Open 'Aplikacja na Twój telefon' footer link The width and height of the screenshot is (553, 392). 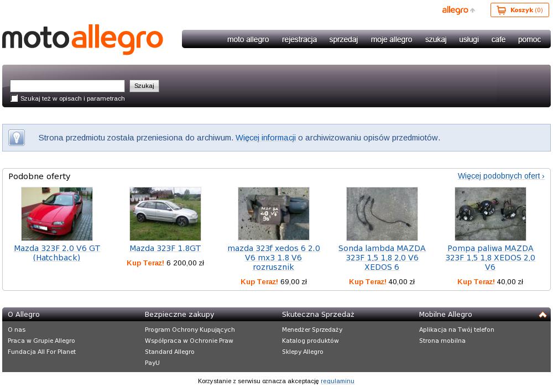point(456,330)
